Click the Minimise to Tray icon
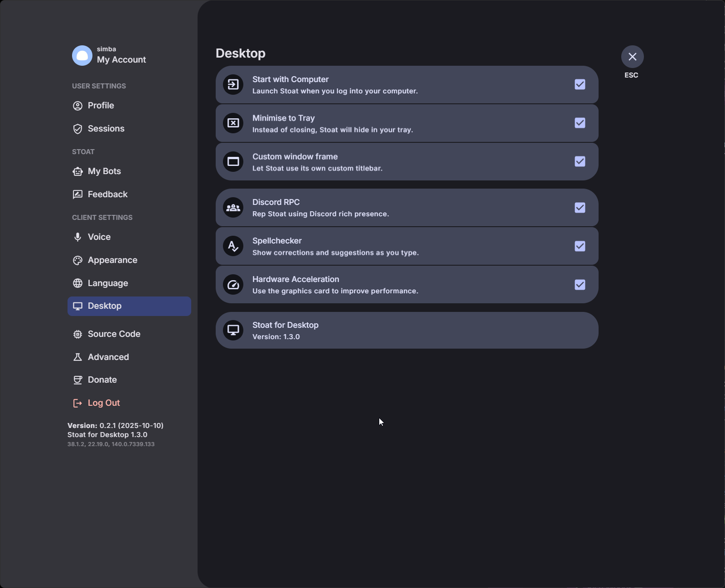 tap(233, 123)
